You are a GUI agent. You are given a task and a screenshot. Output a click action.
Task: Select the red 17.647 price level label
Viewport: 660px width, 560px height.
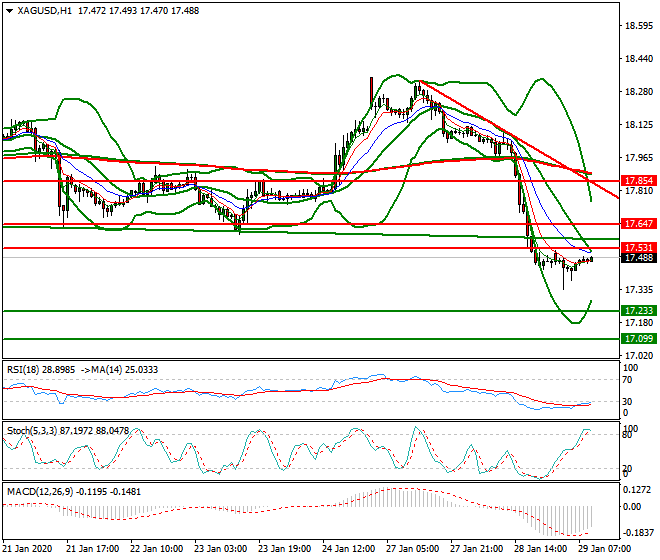(x=639, y=224)
